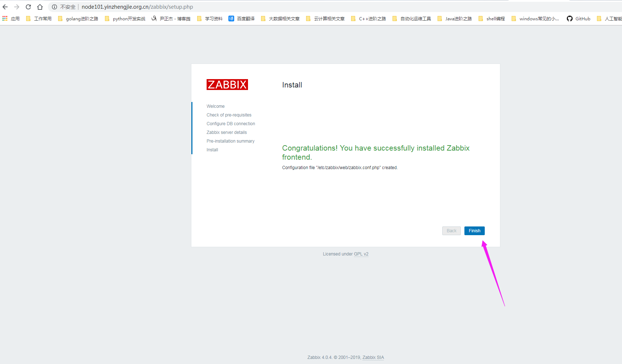Open the 自动化运维工具 bookmark folder

[x=412, y=19]
